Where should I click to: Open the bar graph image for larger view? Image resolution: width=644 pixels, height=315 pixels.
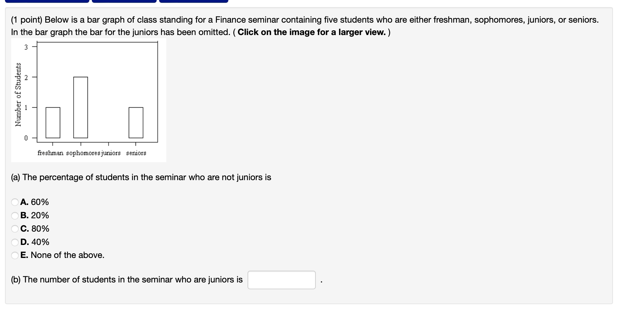point(89,100)
